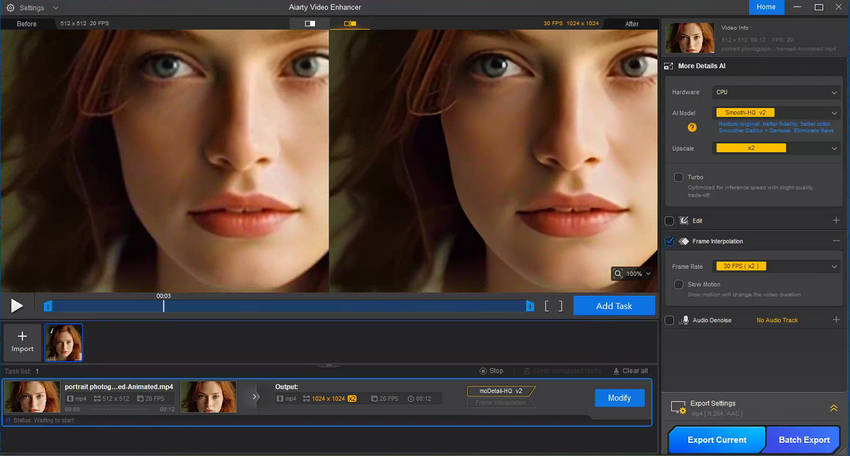Click the double-chevron arrow in the task row

tap(255, 397)
